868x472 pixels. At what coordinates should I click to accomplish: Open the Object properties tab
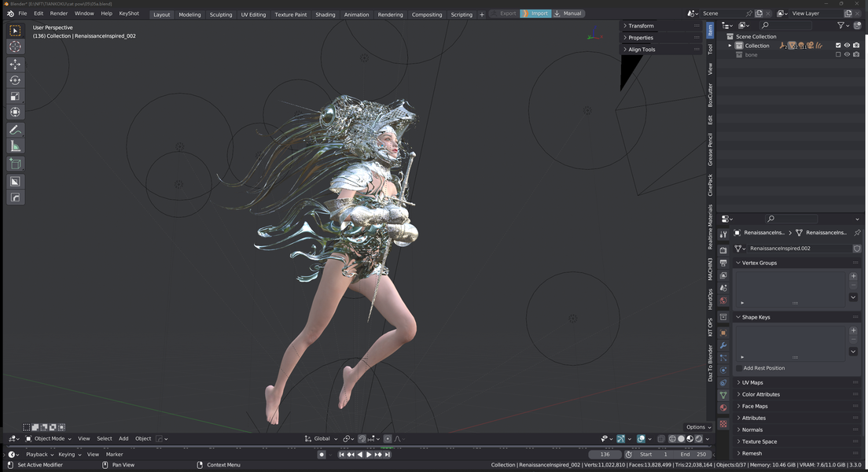(x=723, y=333)
